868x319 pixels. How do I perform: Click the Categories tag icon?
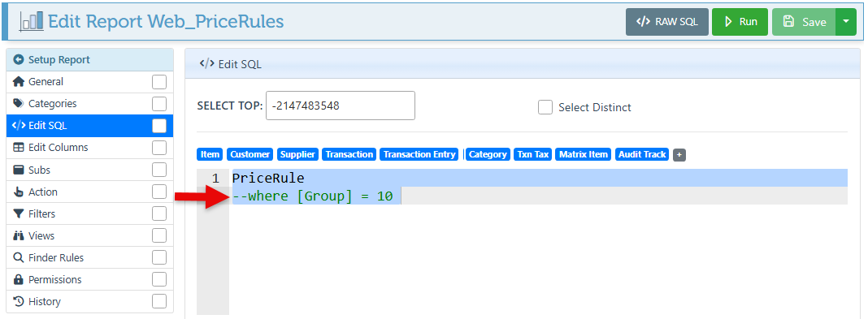point(19,103)
